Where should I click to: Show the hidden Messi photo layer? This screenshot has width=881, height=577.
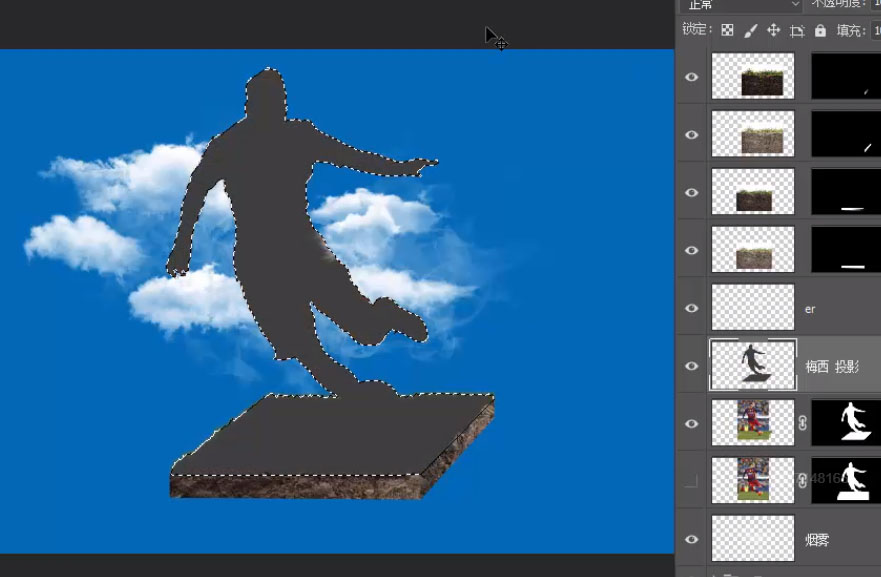(692, 481)
